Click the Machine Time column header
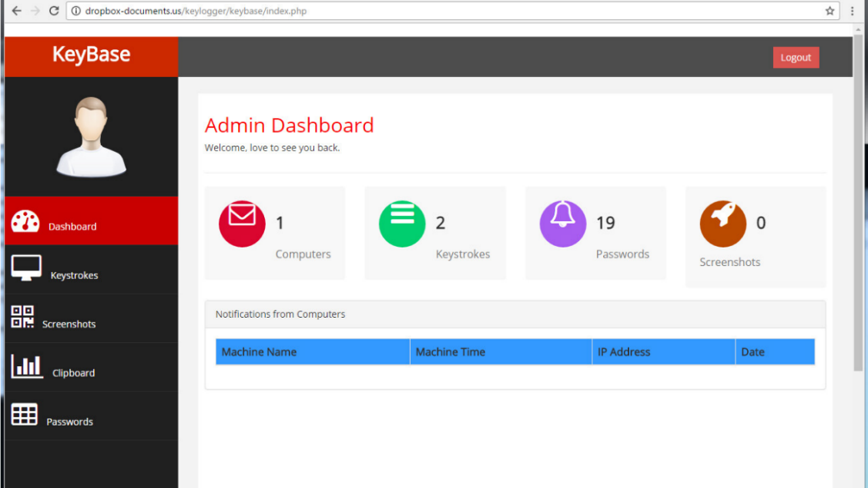The height and width of the screenshot is (488, 868). [501, 352]
